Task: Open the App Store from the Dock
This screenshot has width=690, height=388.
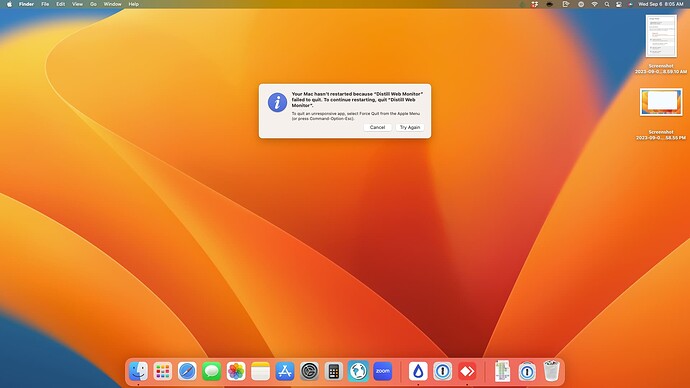Action: [285, 371]
